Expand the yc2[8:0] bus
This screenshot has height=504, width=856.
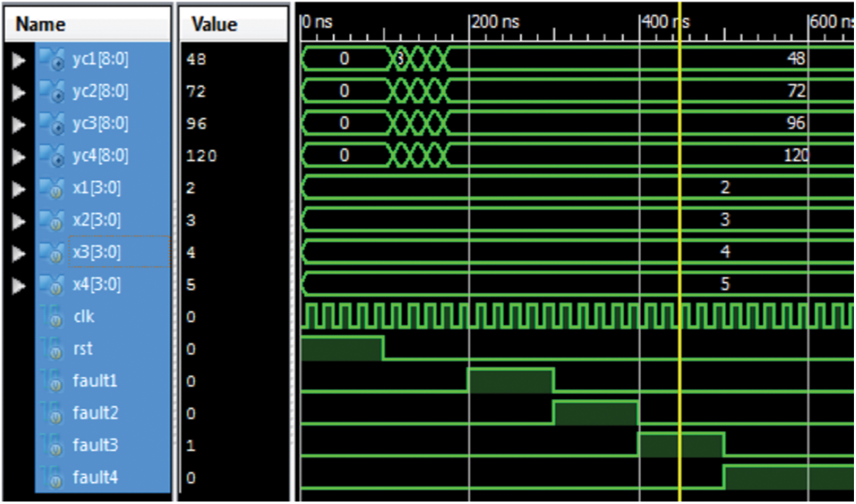coord(19,92)
